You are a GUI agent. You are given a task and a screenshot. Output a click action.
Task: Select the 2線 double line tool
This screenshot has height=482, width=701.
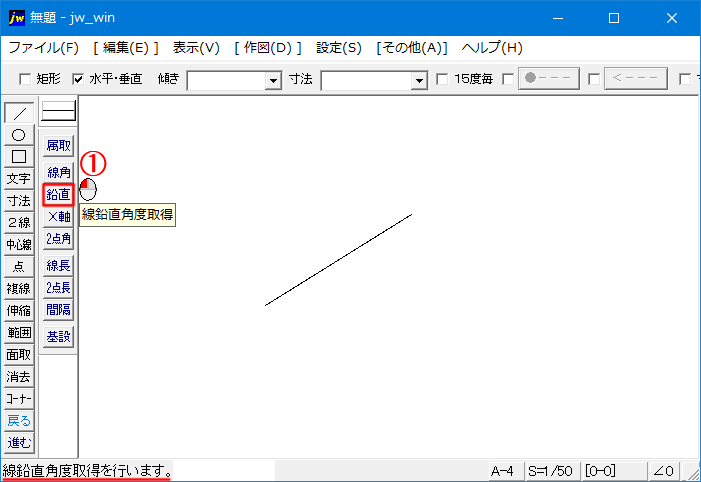coord(19,222)
